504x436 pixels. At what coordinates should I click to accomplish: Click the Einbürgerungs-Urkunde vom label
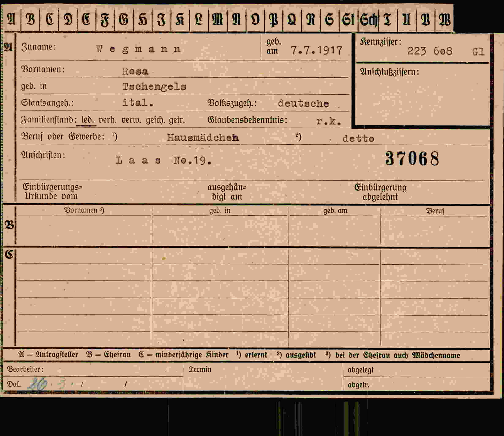click(x=52, y=192)
